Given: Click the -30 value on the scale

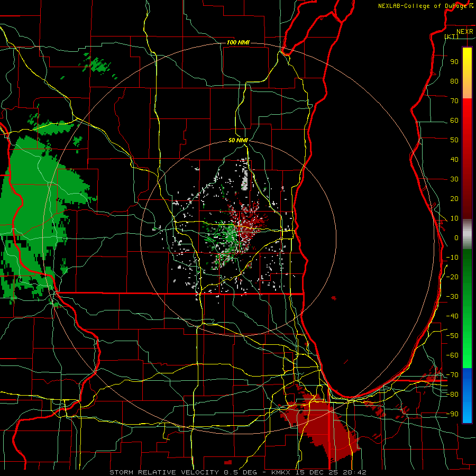Looking at the screenshot, I should point(452,297).
